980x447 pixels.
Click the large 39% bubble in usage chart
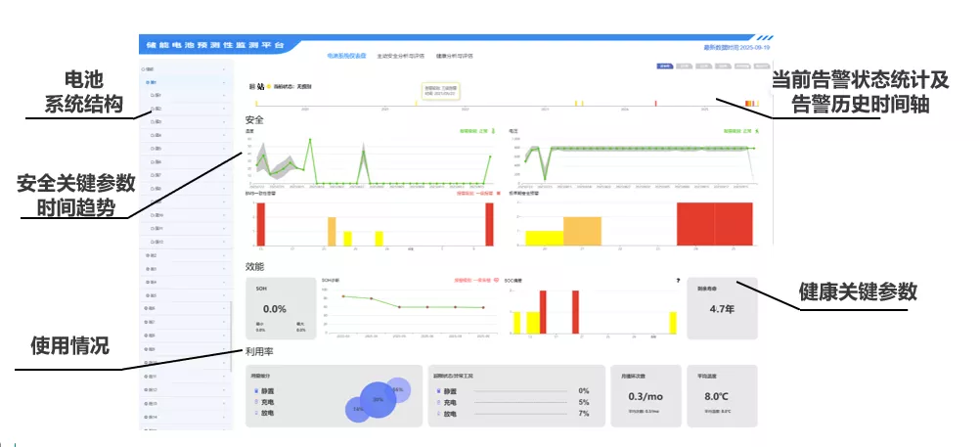click(x=379, y=399)
